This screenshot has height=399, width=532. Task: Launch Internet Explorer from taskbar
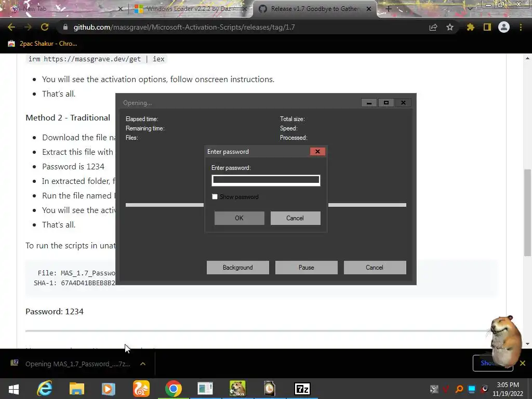point(45,389)
